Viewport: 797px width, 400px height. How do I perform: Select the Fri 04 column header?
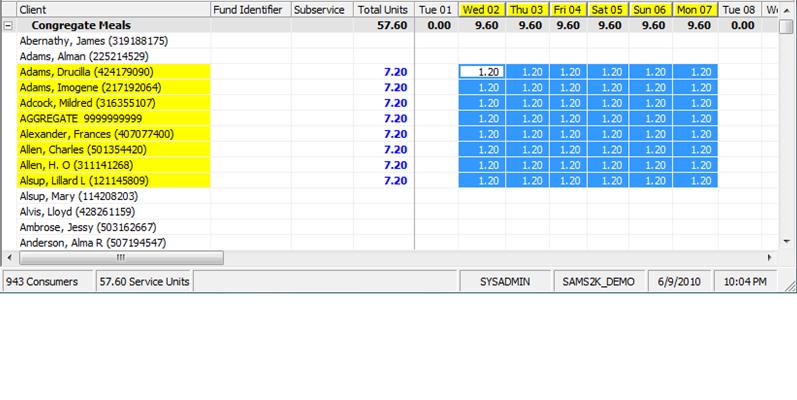tap(568, 9)
